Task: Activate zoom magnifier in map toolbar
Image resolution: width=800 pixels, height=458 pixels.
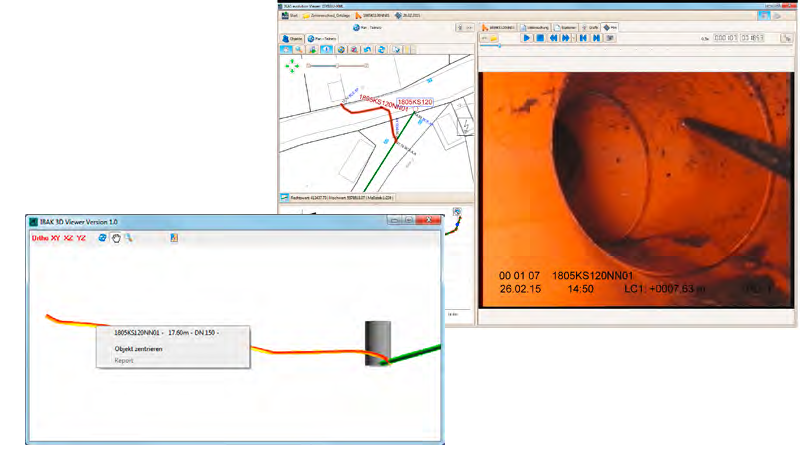Action: 299,49
